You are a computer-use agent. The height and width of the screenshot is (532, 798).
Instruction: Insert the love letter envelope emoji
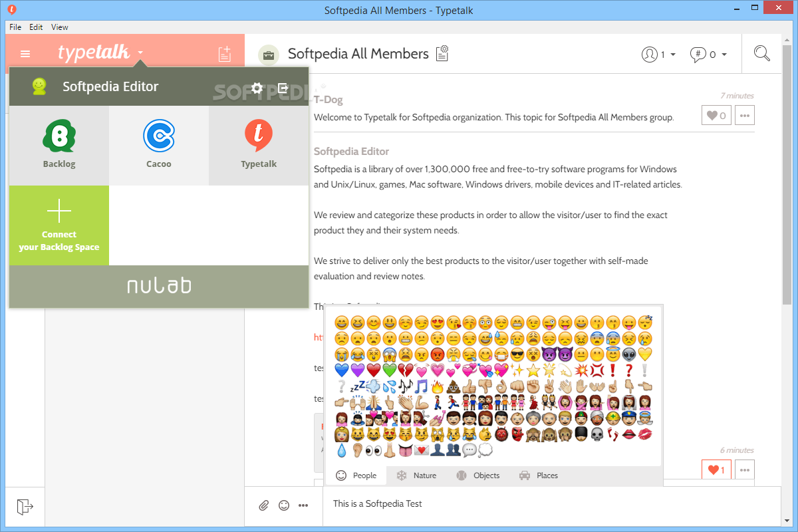[422, 450]
